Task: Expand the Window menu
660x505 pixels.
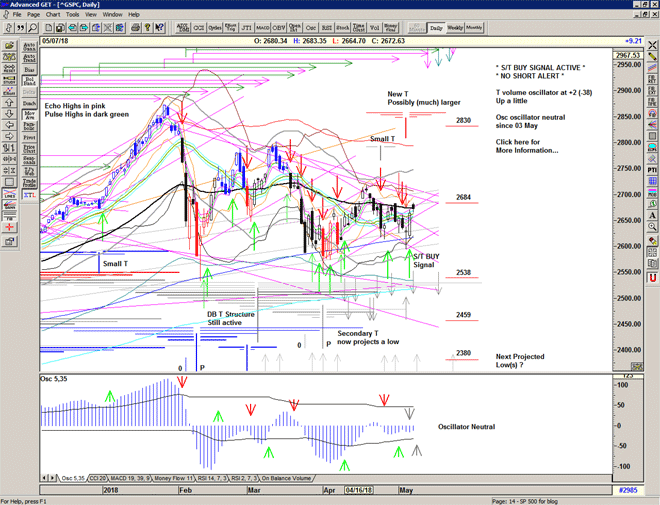Action: [113, 15]
